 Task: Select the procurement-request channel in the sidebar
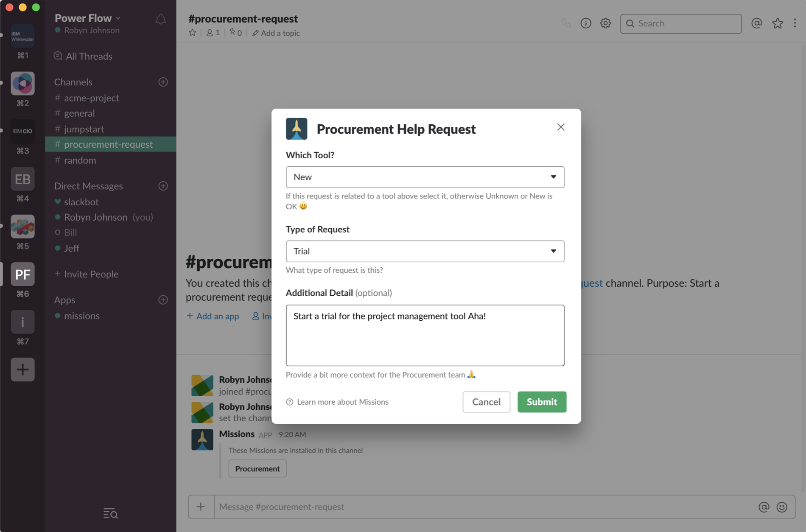110,144
